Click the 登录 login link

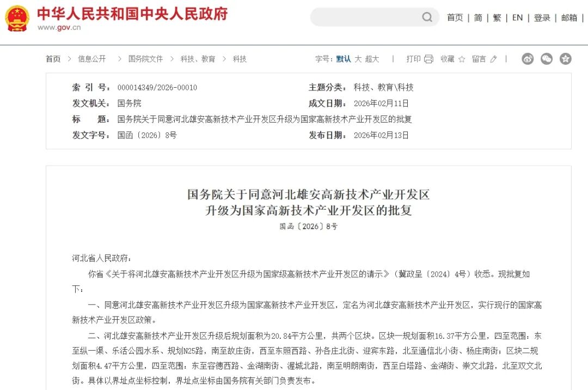[x=542, y=17]
